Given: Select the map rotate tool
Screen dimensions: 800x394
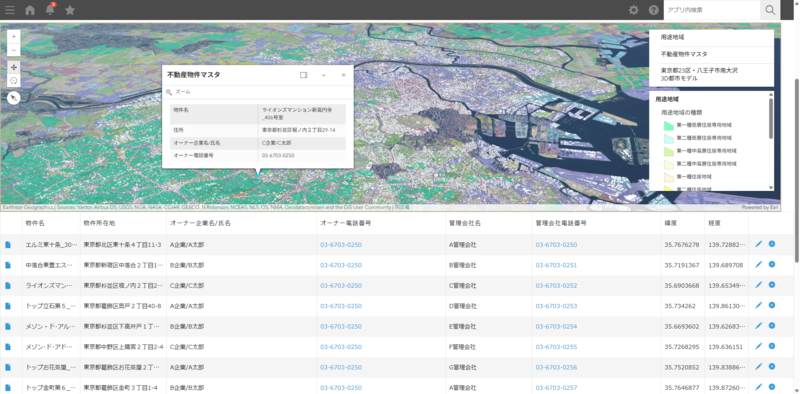Looking at the screenshot, I should 14,80.
